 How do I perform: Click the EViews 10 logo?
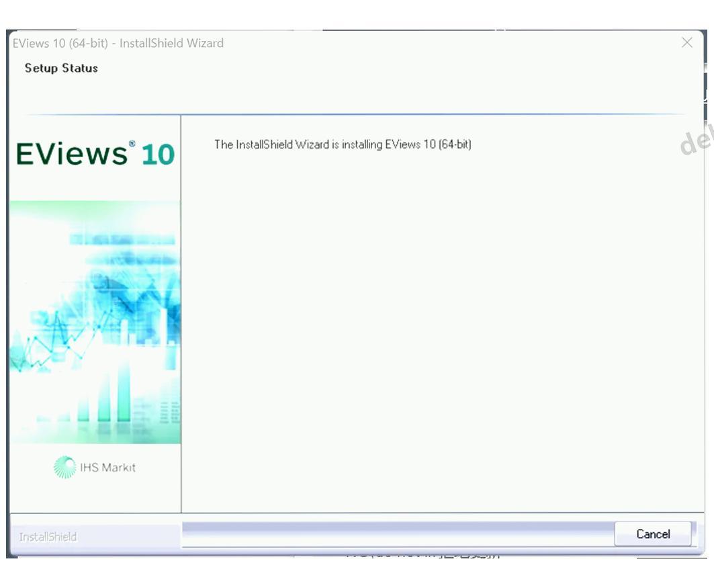click(95, 153)
